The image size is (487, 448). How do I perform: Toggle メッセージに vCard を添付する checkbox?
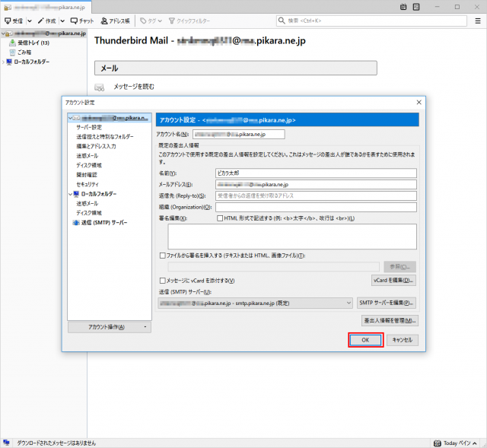[x=163, y=281]
